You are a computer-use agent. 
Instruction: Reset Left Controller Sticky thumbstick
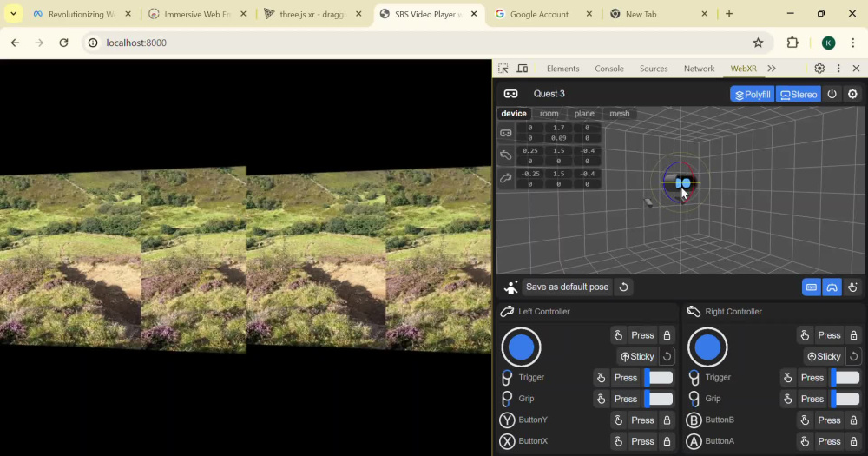667,357
